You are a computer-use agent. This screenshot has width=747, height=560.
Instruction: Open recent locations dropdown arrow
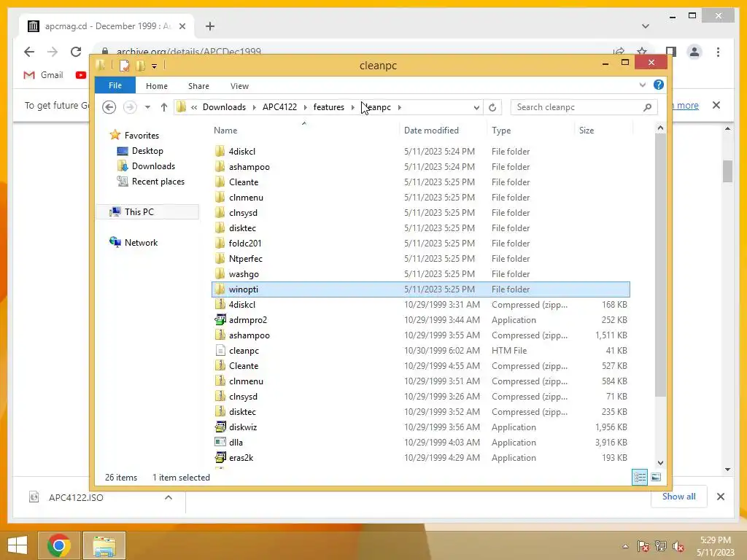(x=147, y=107)
